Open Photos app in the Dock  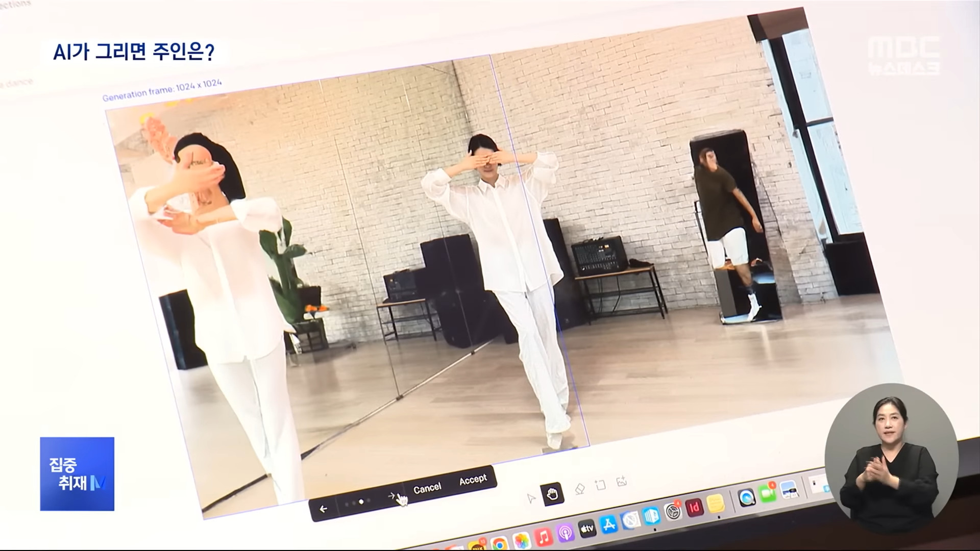point(521,541)
